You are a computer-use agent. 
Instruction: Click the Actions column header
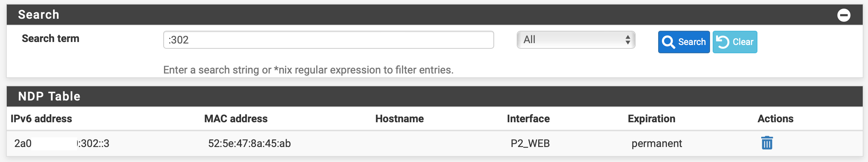(x=775, y=119)
